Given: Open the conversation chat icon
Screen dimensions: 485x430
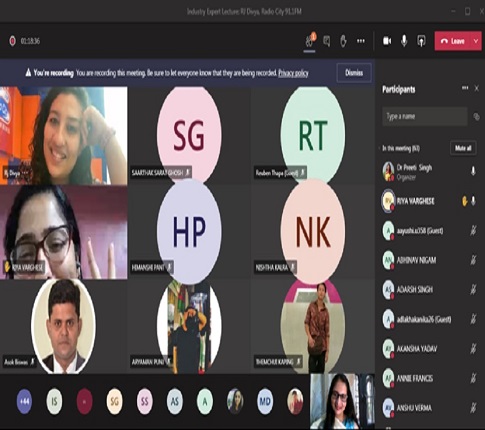Looking at the screenshot, I should tap(327, 41).
